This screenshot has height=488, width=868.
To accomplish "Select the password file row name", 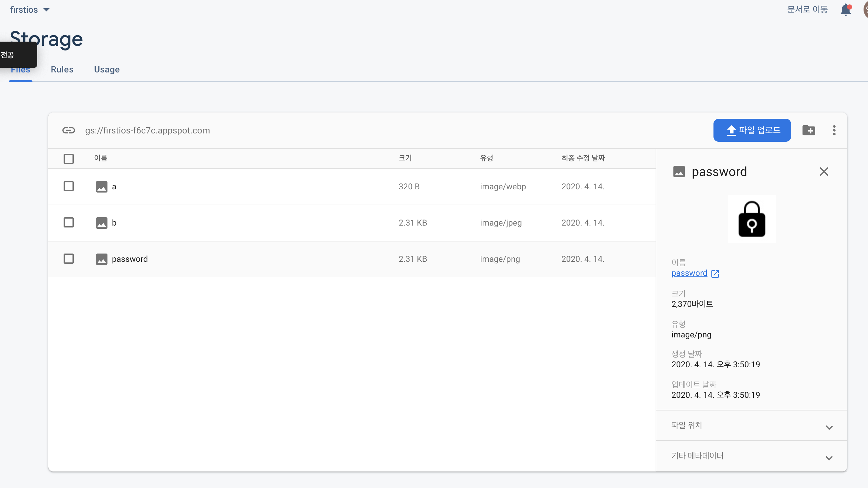I will pyautogui.click(x=130, y=259).
